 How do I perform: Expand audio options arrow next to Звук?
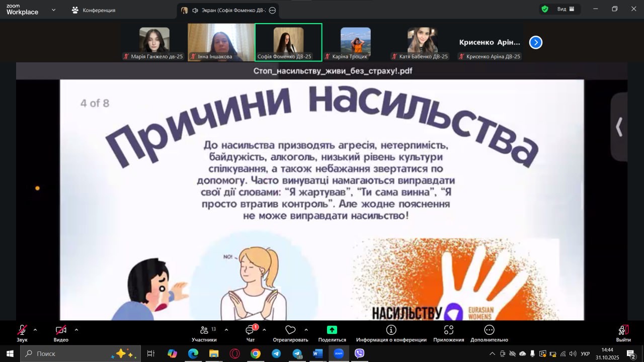pos(35,330)
